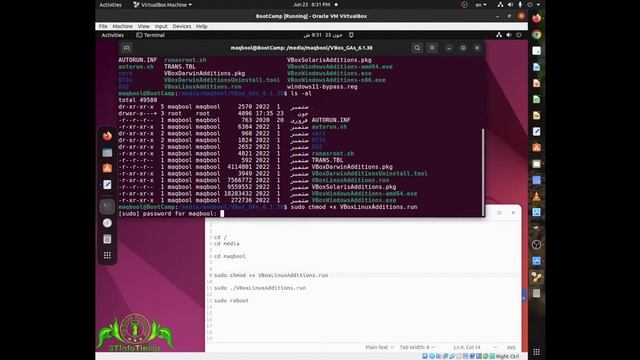Screen dimensions: 640x360
Task: Select Terminal icon in guest dock
Action: click(107, 207)
